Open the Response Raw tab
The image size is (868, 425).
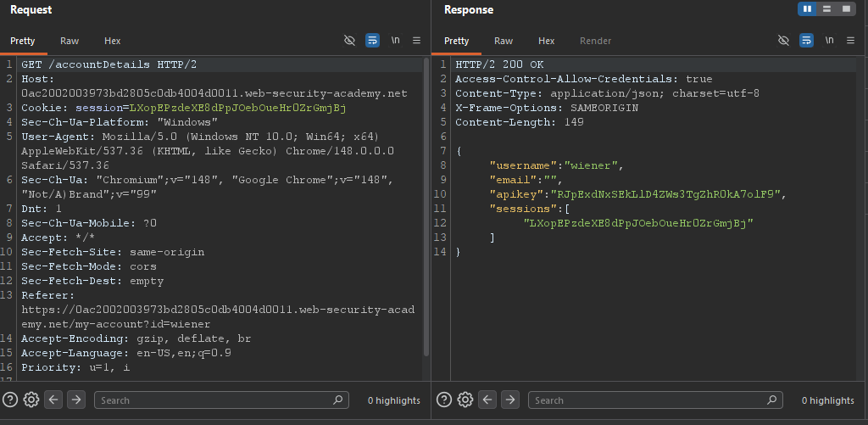(x=504, y=41)
